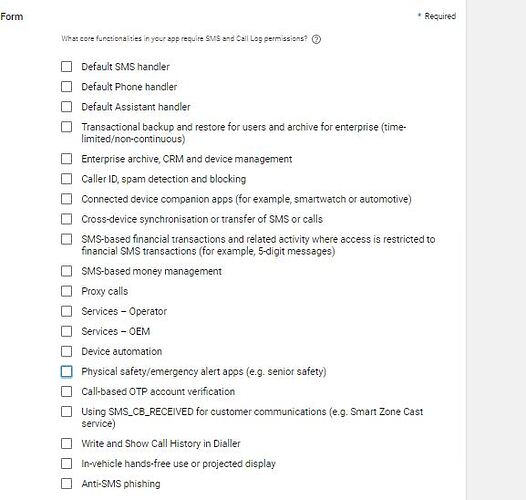Check Call-based OTP account verification

click(66, 392)
